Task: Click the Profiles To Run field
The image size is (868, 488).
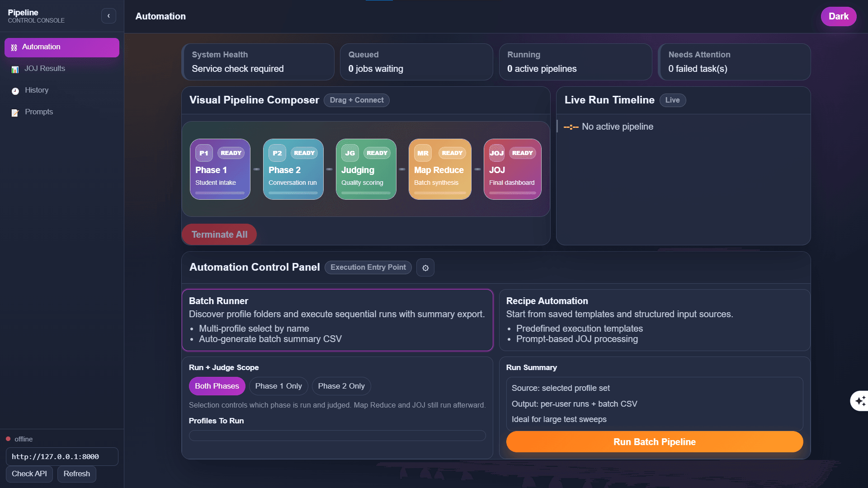Action: [x=337, y=436]
